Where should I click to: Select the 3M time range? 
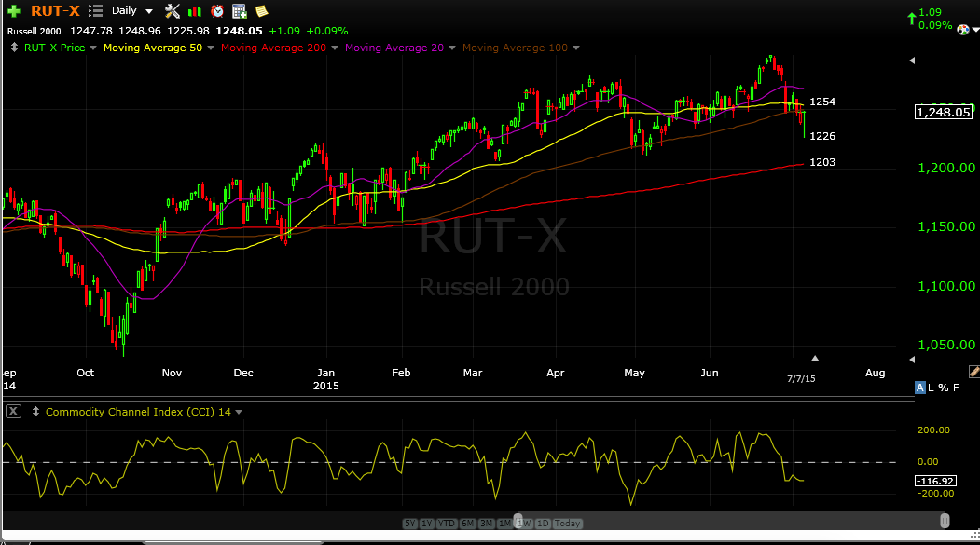[486, 524]
